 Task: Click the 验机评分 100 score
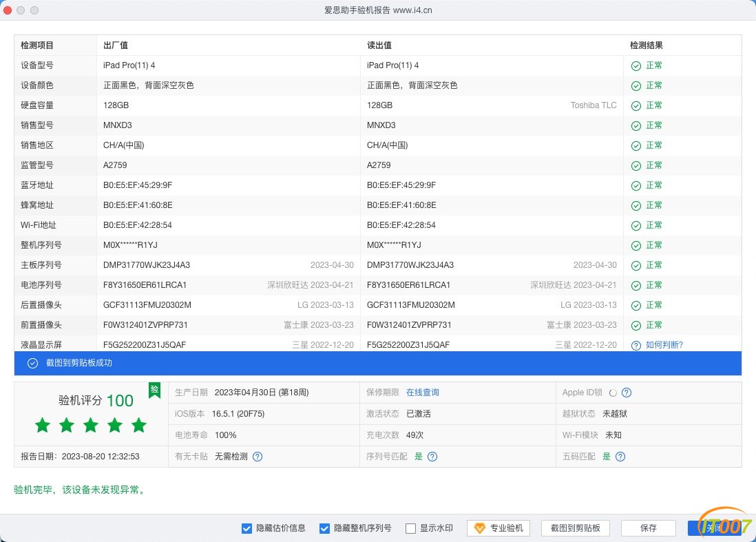tap(96, 401)
